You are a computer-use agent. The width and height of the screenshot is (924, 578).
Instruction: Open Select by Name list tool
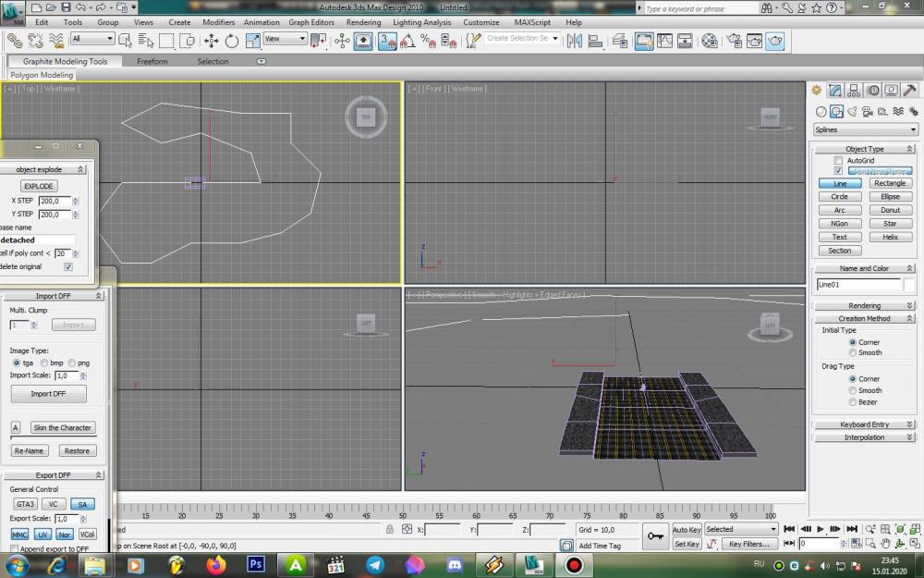(146, 41)
